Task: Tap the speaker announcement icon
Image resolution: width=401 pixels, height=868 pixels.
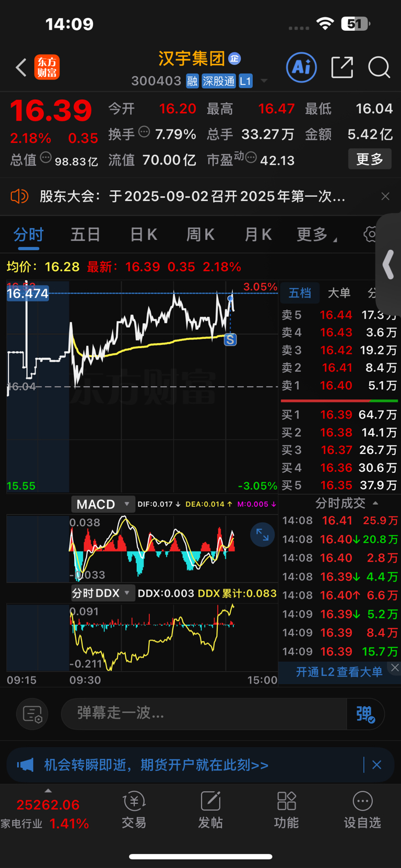Action: click(x=19, y=196)
